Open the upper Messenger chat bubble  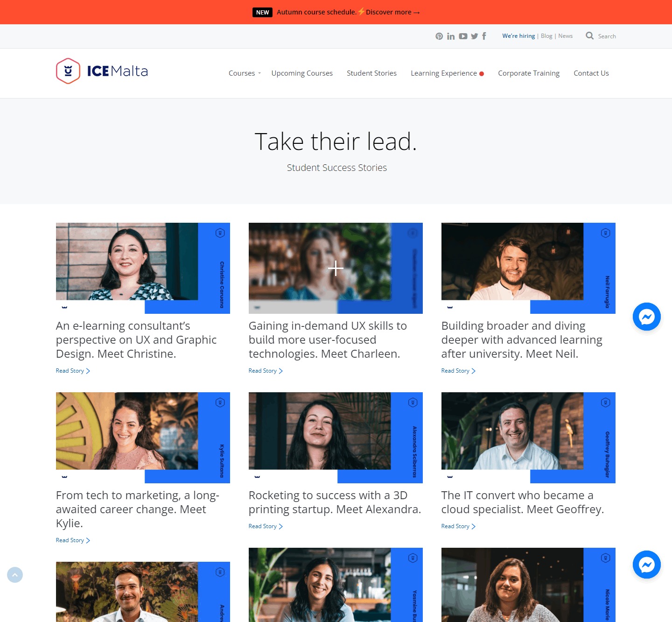[646, 317]
